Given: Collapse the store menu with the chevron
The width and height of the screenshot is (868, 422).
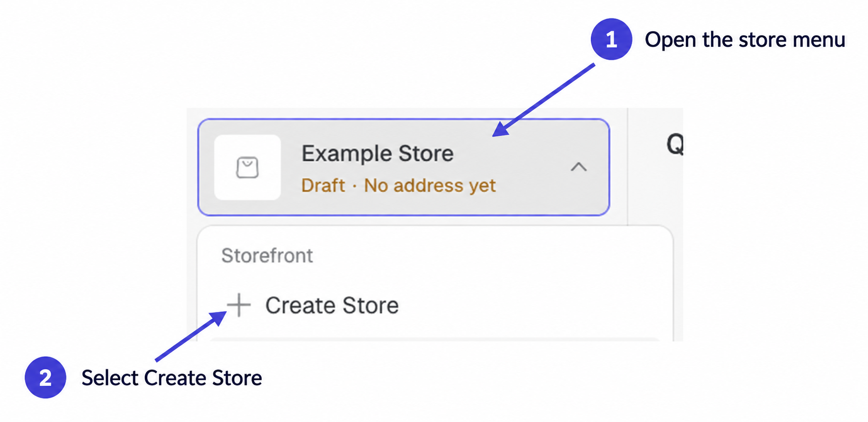Looking at the screenshot, I should pos(578,167).
